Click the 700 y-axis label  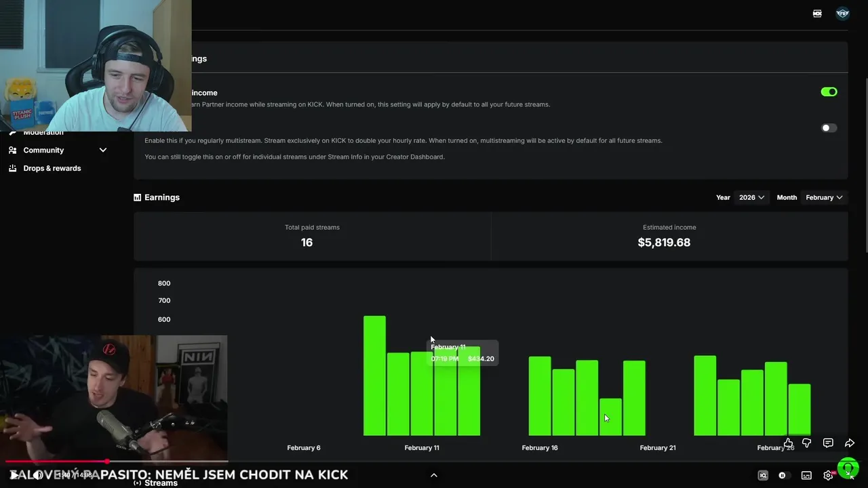pos(164,300)
